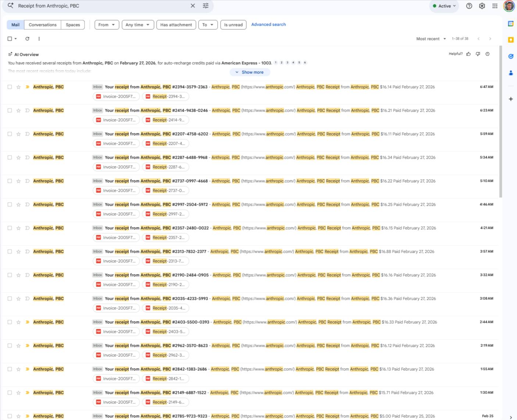
Task: Open the More options three-dot menu
Action: (39, 39)
